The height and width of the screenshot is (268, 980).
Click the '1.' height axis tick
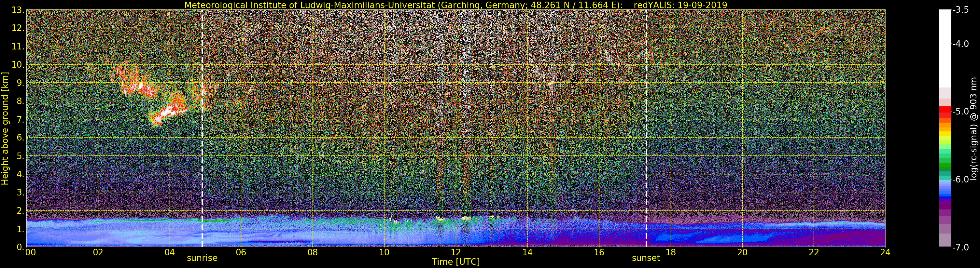click(x=20, y=229)
